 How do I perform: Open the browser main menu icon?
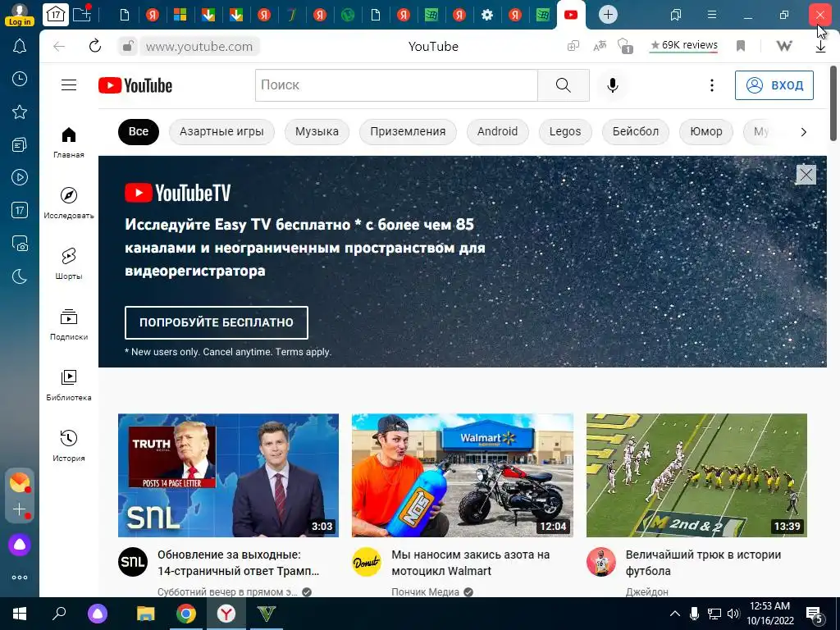[x=711, y=15]
